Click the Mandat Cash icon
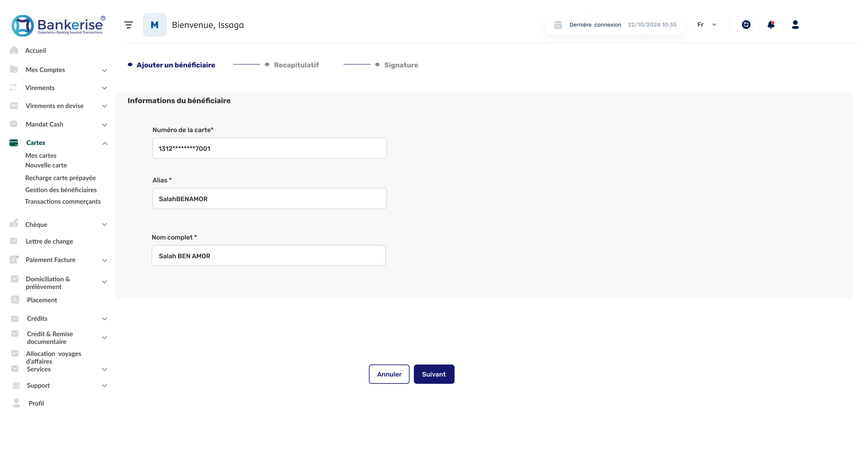Screen dimensions: 868x476 (x=13, y=124)
